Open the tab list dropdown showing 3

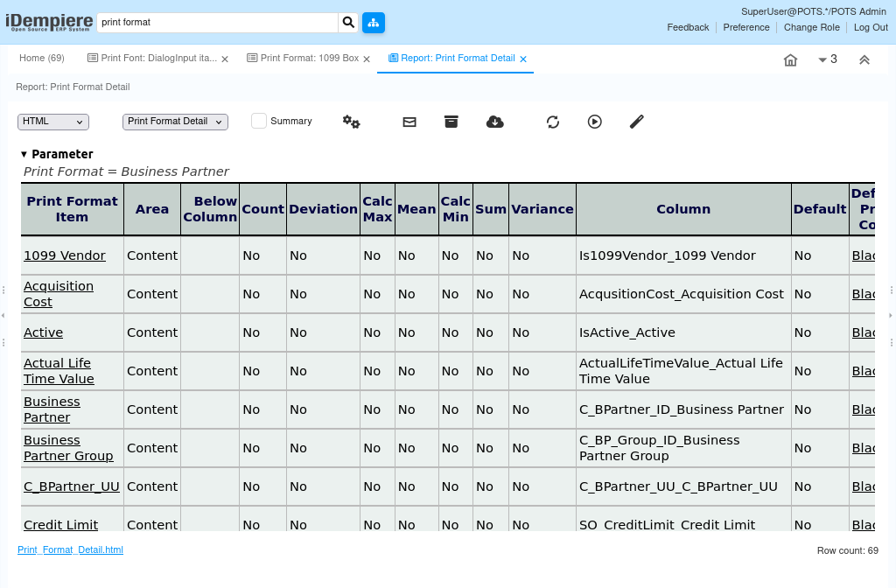coord(828,59)
